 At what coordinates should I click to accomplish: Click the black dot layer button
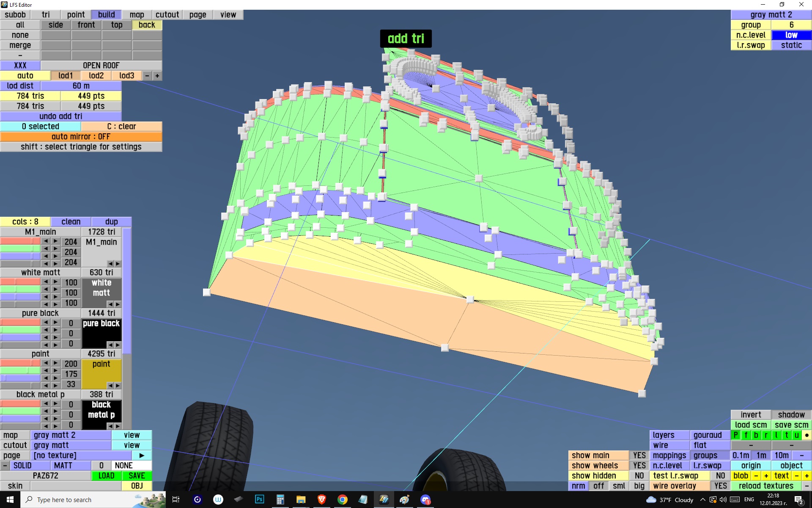click(x=807, y=435)
